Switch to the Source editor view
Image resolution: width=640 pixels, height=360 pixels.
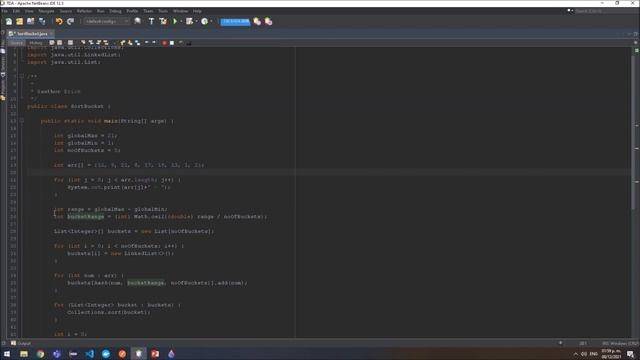pyautogui.click(x=17, y=42)
